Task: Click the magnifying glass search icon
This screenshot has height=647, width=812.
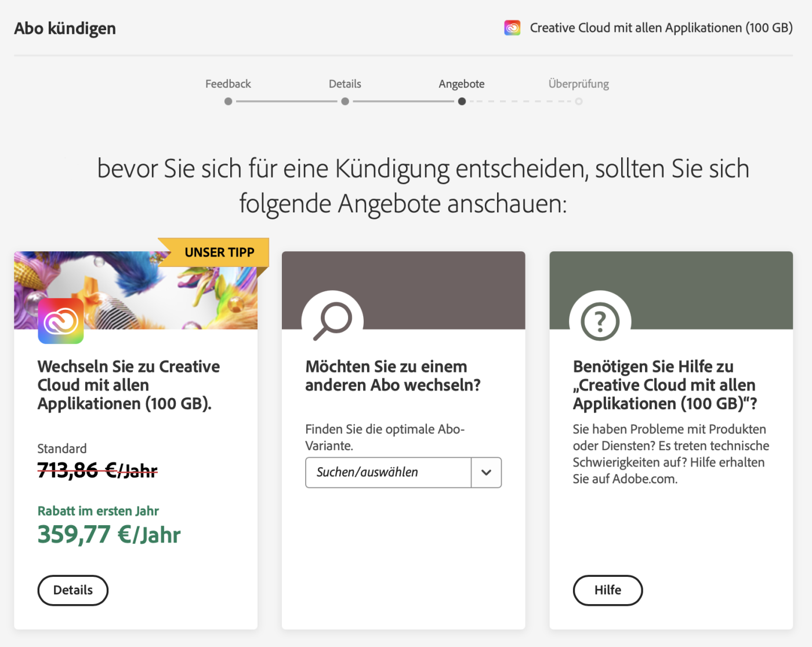Action: coord(332,321)
